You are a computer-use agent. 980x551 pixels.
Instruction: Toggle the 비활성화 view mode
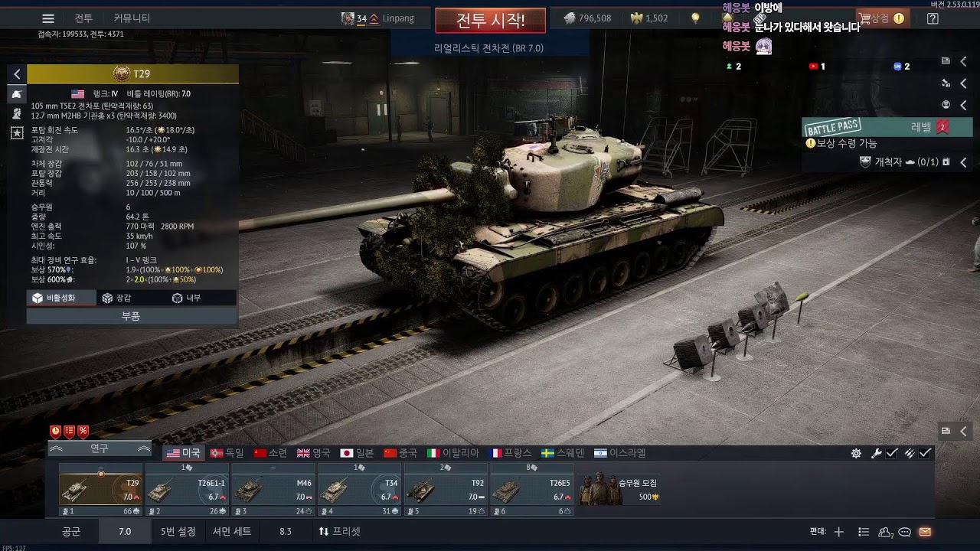coord(61,298)
